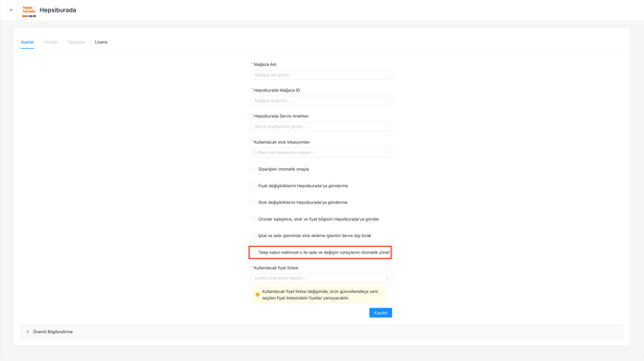644x361 pixels.
Task: Focus the Mağaza Adı input field
Action: [322, 75]
